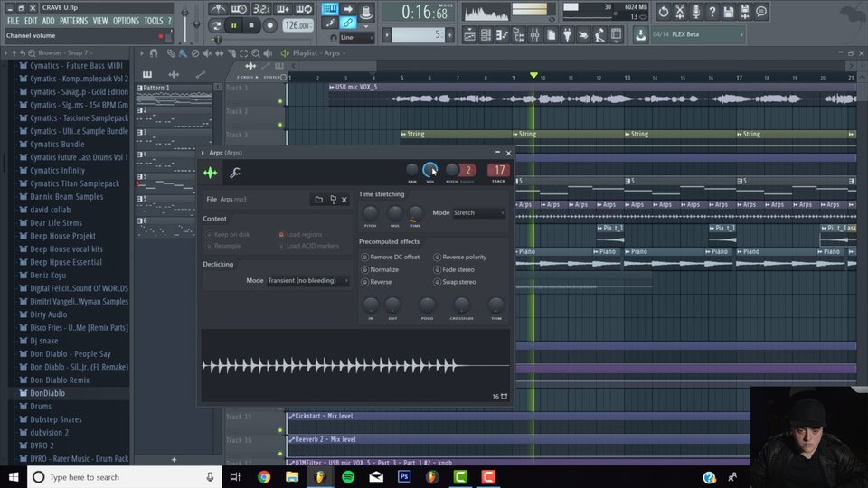Open the wrench miscellaneous settings in Arps window
This screenshot has width=868, height=488.
(x=235, y=173)
